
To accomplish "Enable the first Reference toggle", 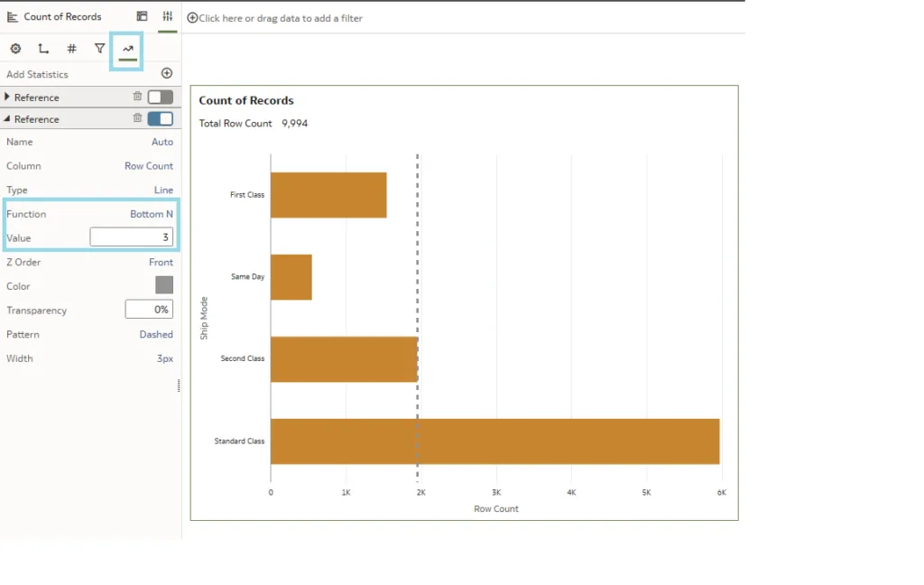I will point(160,97).
